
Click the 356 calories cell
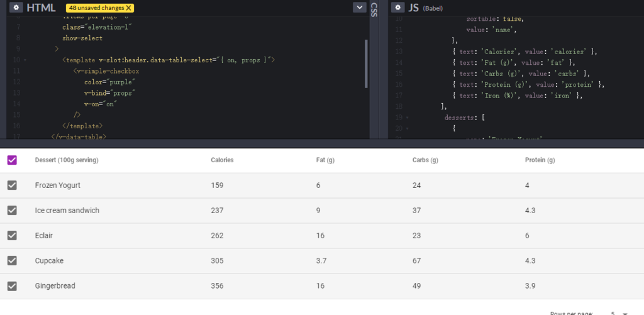coord(217,286)
